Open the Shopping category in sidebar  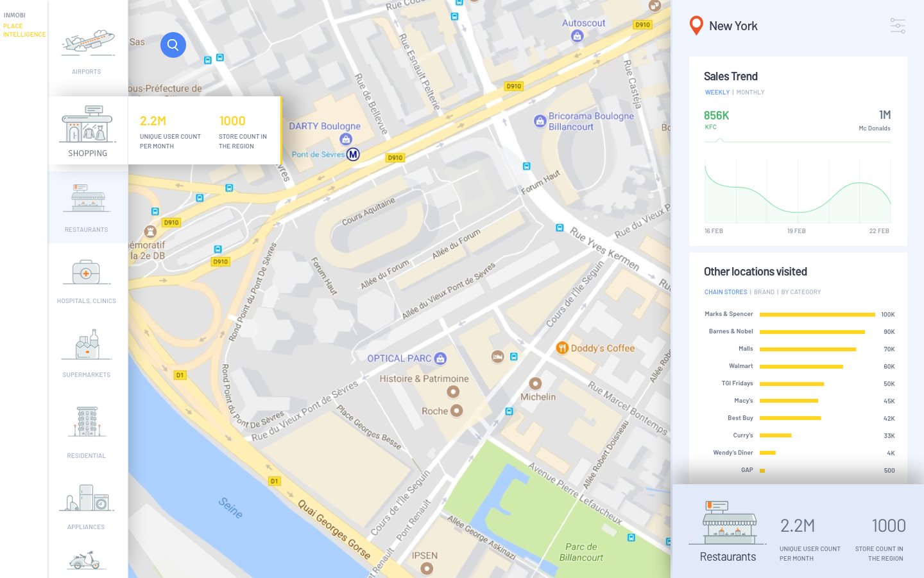pyautogui.click(x=88, y=130)
